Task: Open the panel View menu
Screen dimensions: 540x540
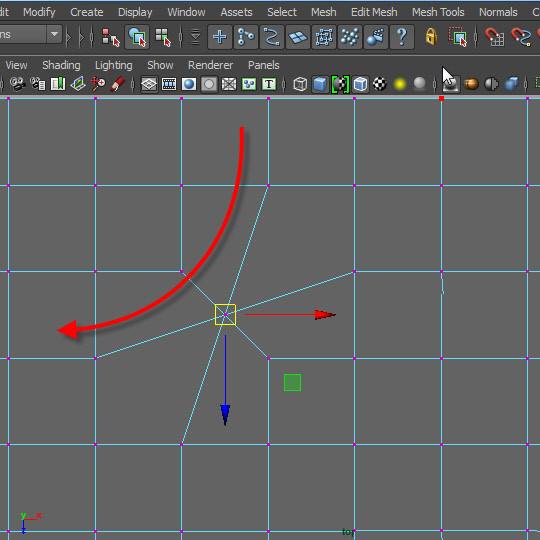Action: (16, 65)
